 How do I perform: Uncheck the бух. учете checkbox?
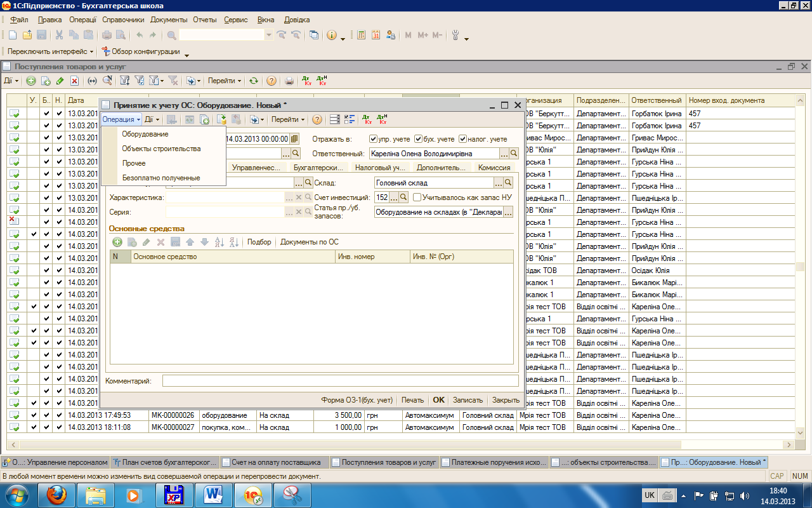coord(418,139)
